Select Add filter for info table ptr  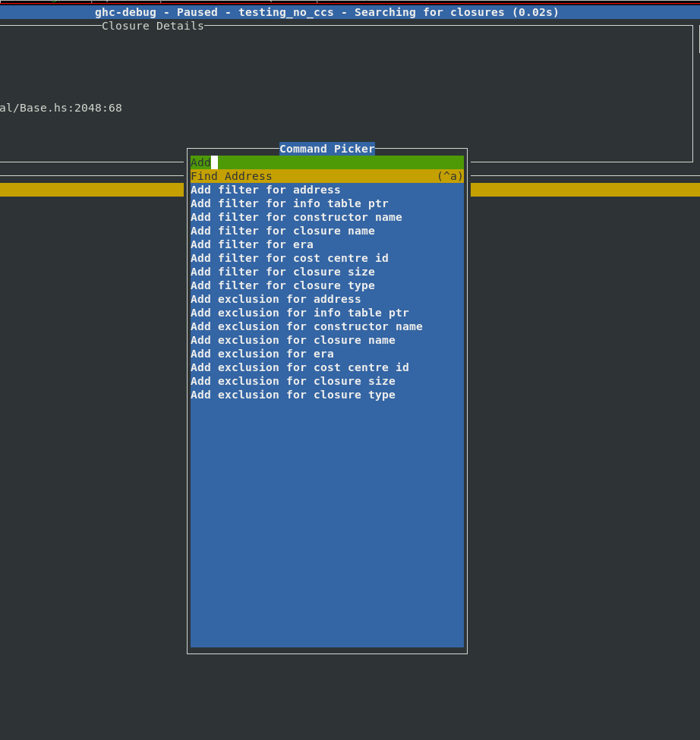click(x=289, y=203)
